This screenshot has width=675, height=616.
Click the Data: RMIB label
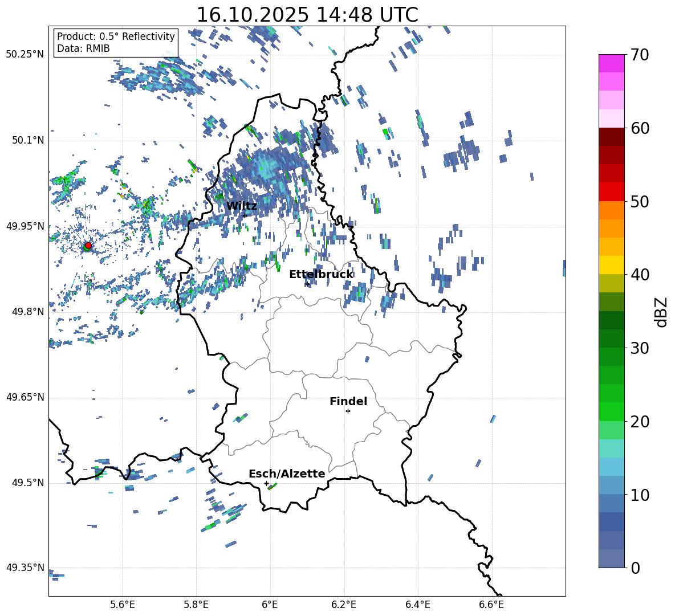[83, 48]
